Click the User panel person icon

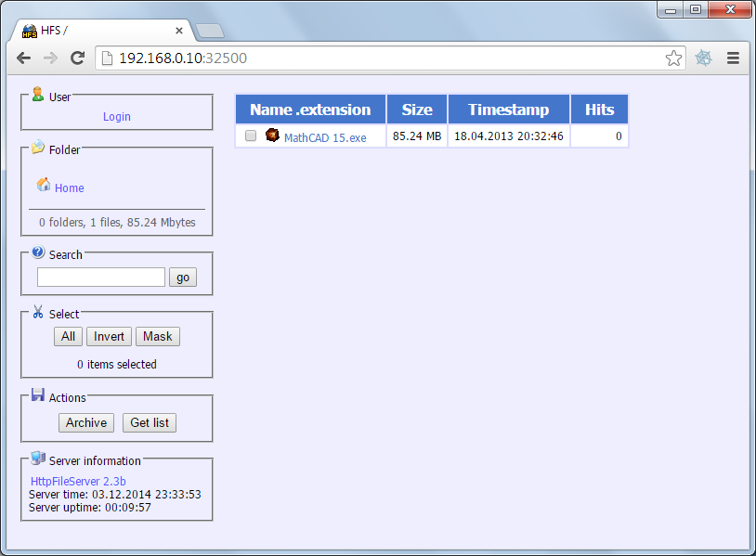tap(37, 94)
